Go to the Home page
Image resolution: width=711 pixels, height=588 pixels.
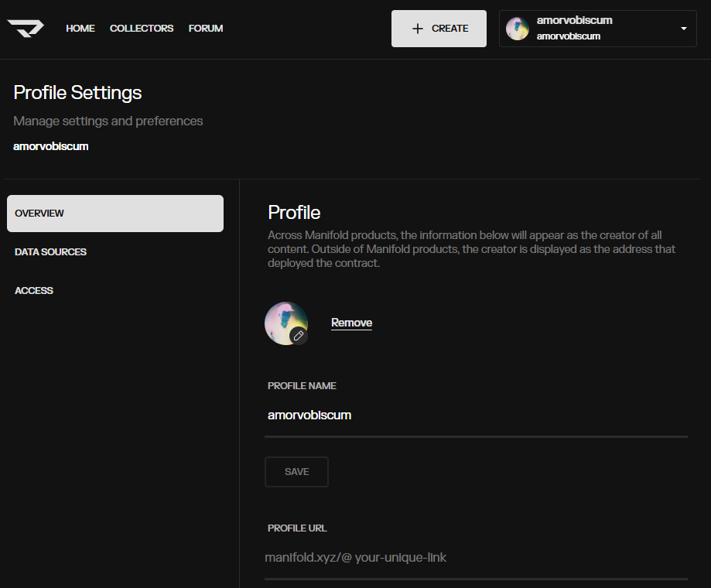[80, 29]
